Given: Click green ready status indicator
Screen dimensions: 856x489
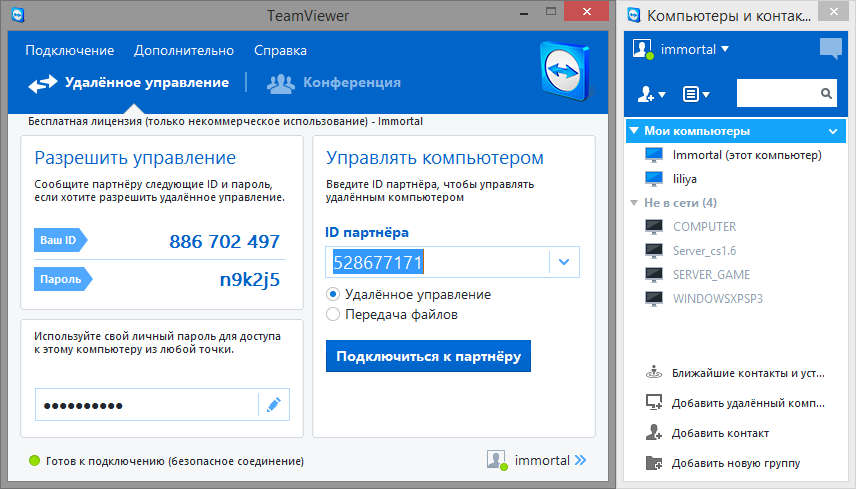Looking at the screenshot, I should 34,461.
